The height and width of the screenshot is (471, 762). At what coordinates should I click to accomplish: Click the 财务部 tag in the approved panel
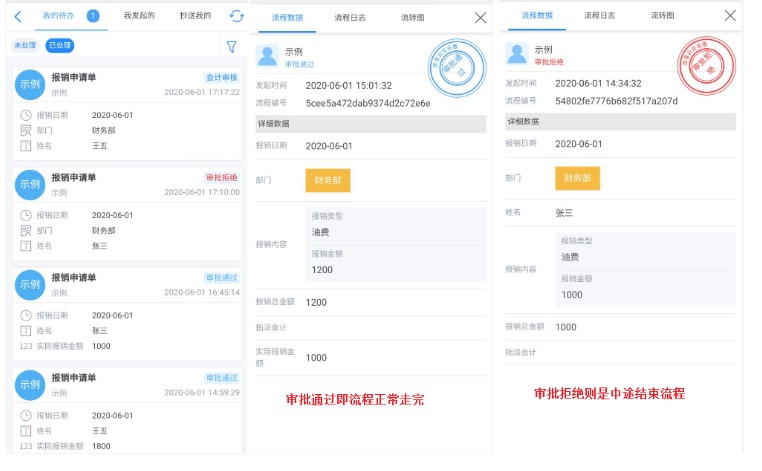tap(328, 180)
